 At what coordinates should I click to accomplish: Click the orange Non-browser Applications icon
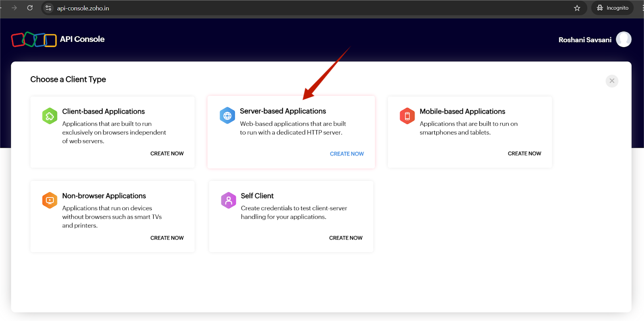(x=50, y=200)
